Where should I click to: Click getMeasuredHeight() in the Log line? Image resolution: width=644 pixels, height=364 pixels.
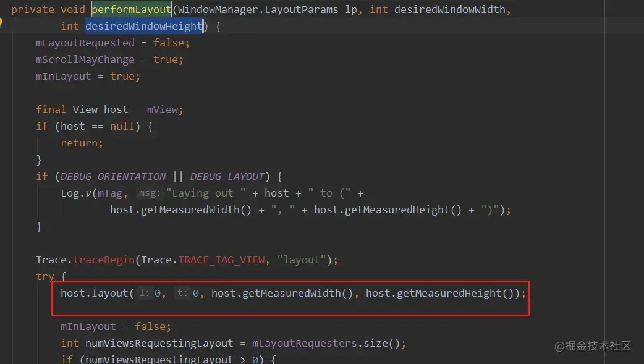[x=404, y=210]
